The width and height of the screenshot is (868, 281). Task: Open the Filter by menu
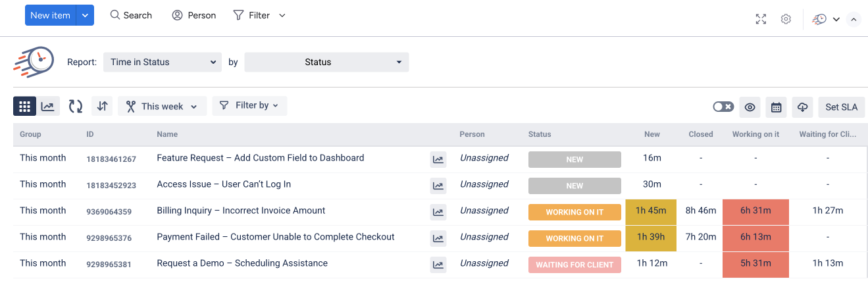tap(249, 105)
